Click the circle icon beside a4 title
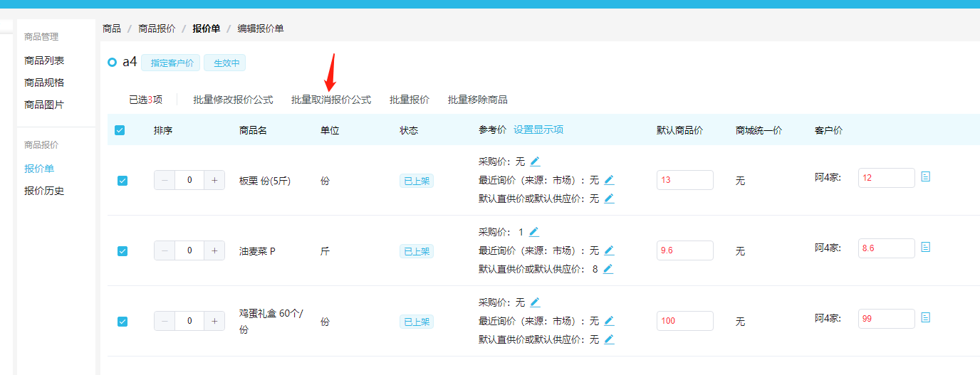Image resolution: width=980 pixels, height=375 pixels. click(112, 63)
